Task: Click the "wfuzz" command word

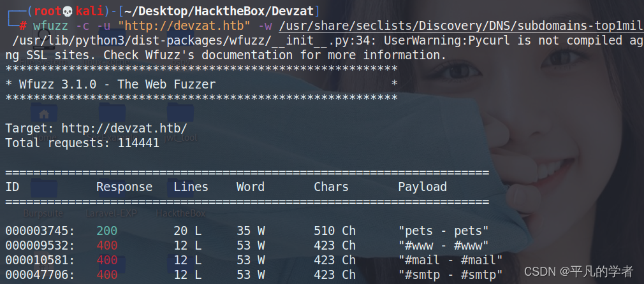Action: pos(50,26)
